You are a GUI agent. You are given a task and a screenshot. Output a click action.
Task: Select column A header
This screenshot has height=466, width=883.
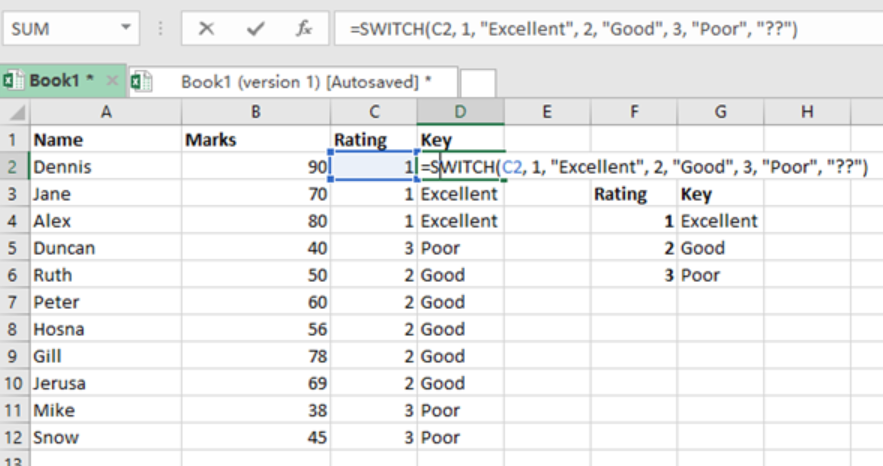(x=106, y=112)
